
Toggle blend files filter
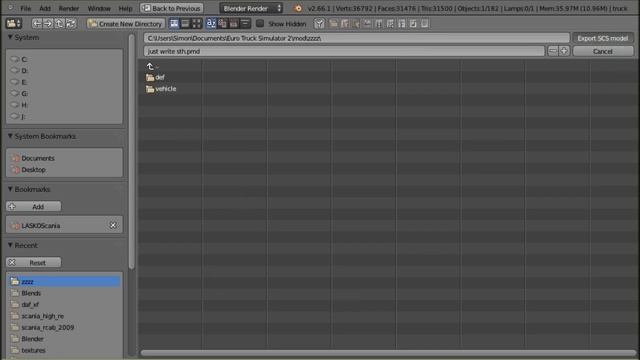click(345, 24)
